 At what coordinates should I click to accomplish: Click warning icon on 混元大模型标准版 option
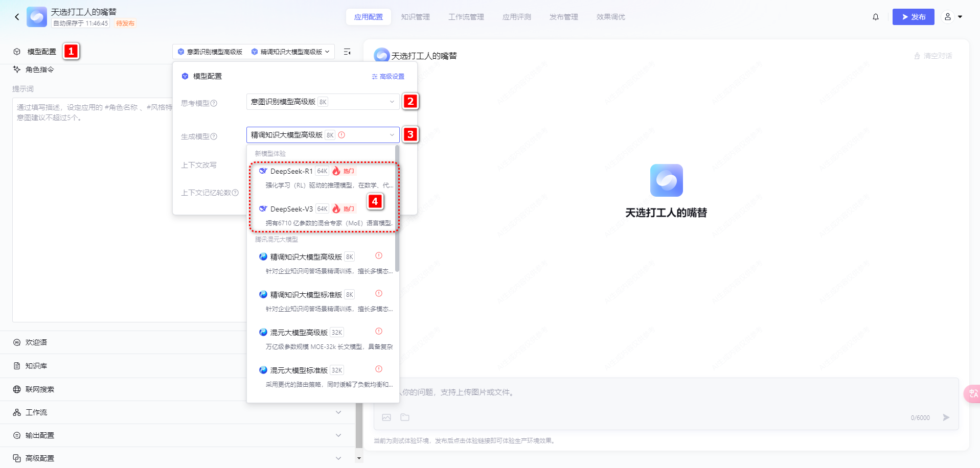[x=379, y=369]
